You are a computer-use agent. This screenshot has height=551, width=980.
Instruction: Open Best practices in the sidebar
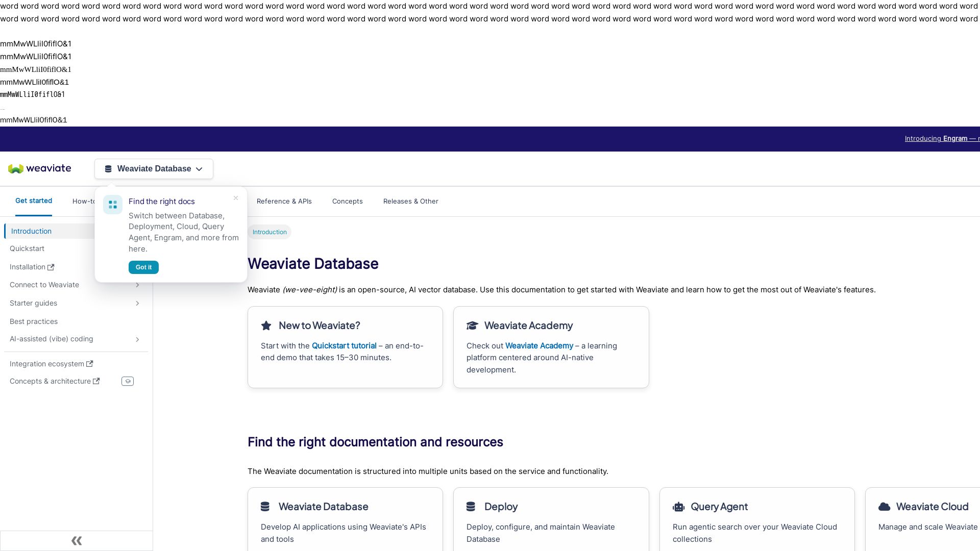(34, 321)
